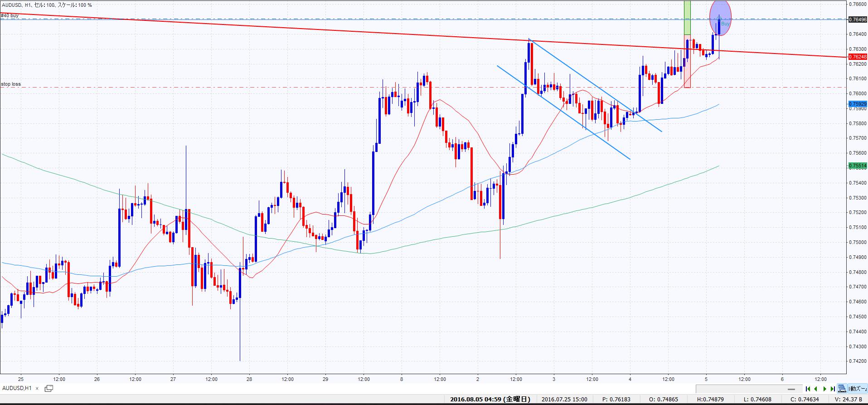Click the horizontal chart scrollbar

[x=748, y=389]
